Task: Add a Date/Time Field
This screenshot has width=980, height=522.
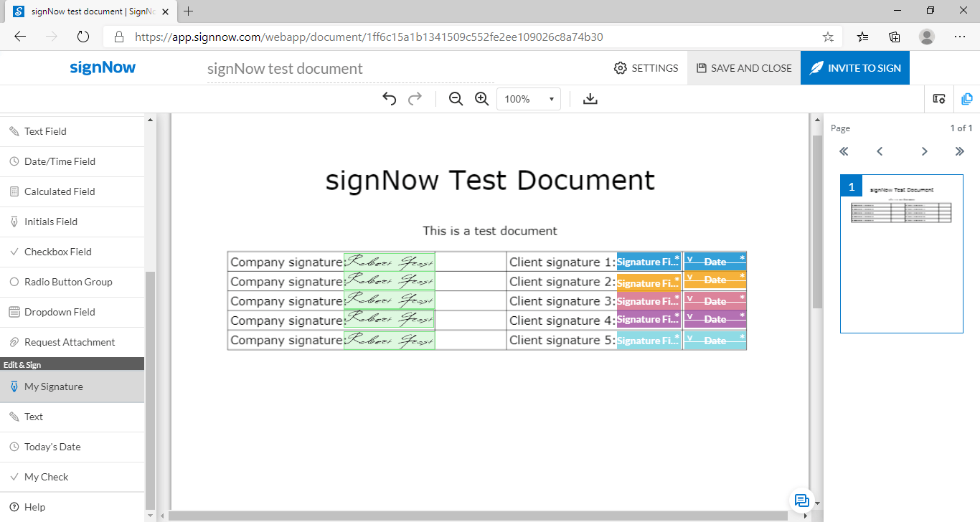Action: (72, 161)
